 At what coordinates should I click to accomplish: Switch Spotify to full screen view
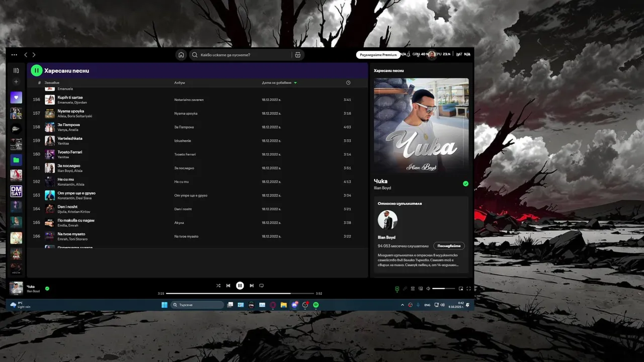(x=469, y=289)
